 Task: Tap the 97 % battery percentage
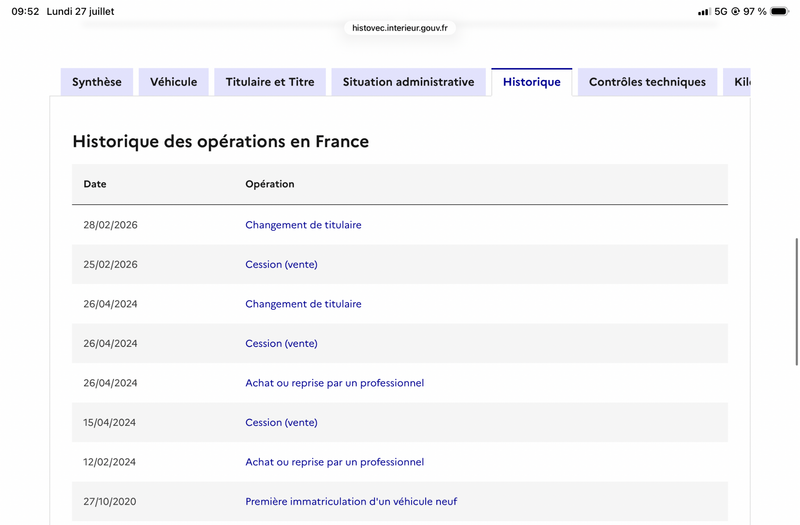pyautogui.click(x=755, y=11)
